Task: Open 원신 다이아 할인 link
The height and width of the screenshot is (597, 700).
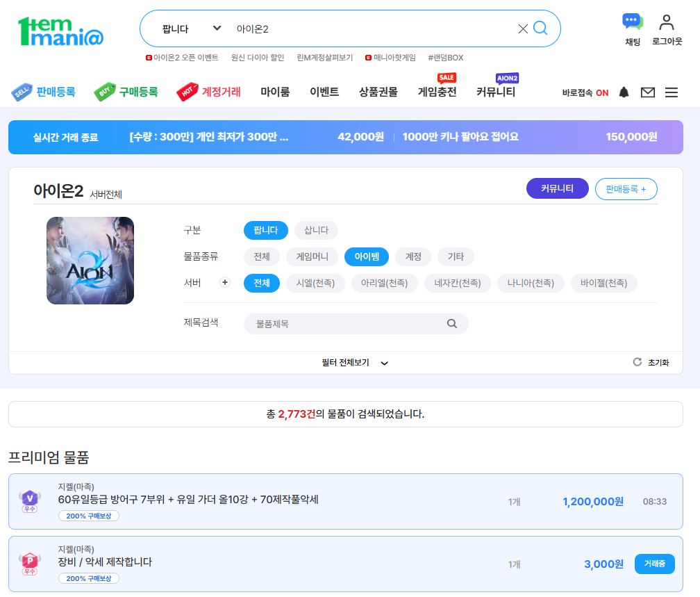Action: tap(258, 58)
